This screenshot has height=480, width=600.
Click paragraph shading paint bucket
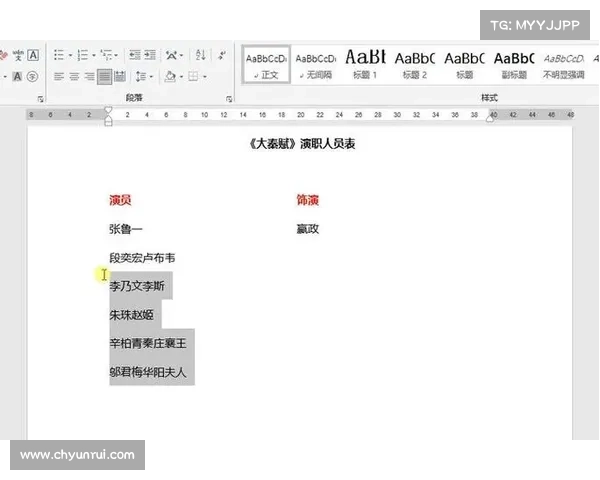[170, 77]
